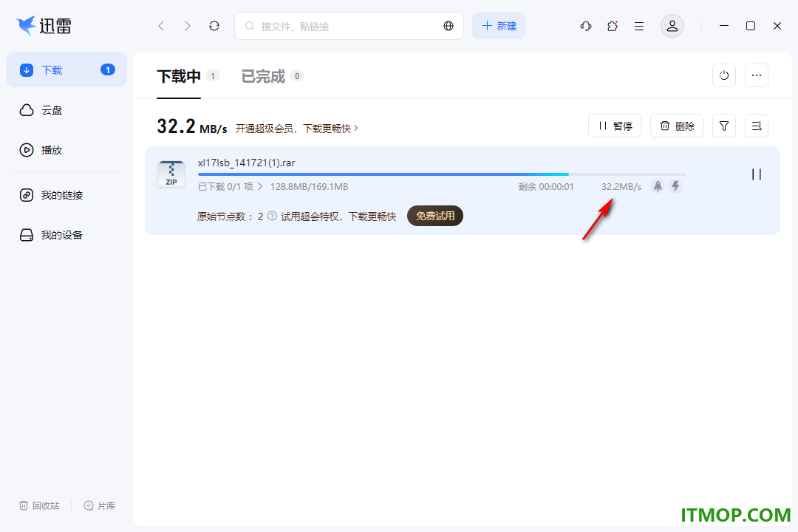Go forward with the right arrow
This screenshot has width=798, height=532.
[187, 26]
